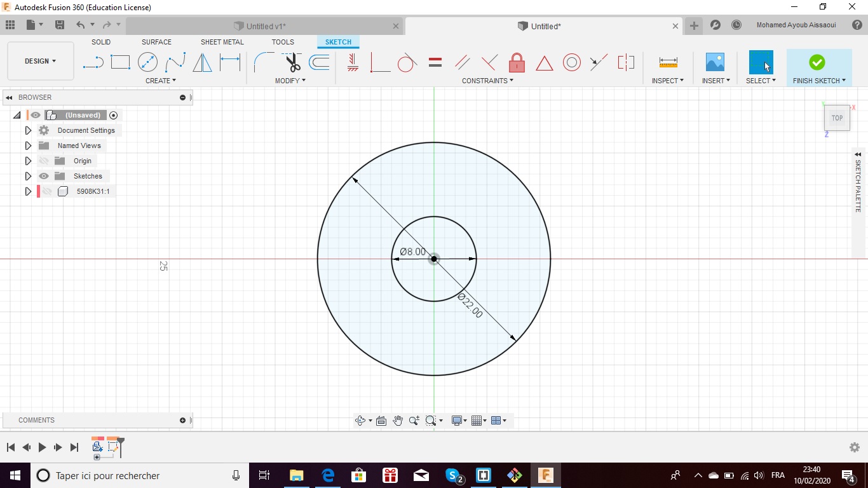Select the 2-Point Rectangle tool
Image resolution: width=868 pixels, height=488 pixels.
[x=120, y=62]
